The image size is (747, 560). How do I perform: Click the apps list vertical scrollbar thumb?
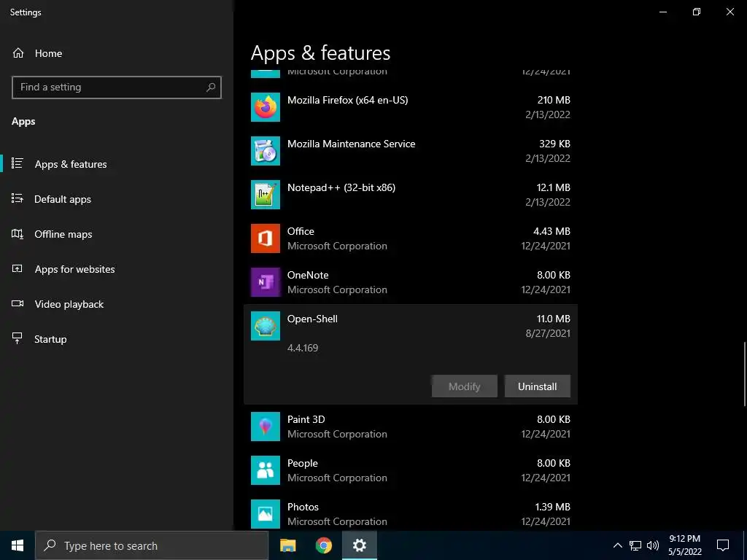(x=744, y=374)
